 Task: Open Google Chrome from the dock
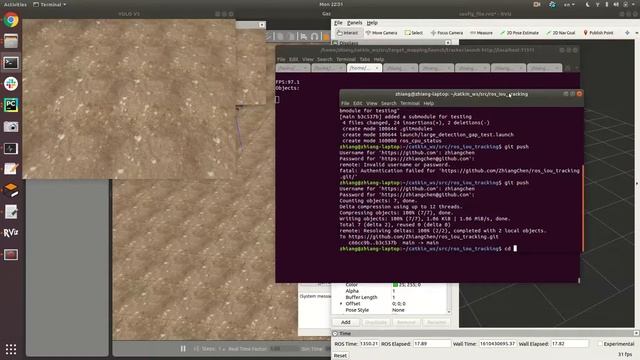11,20
